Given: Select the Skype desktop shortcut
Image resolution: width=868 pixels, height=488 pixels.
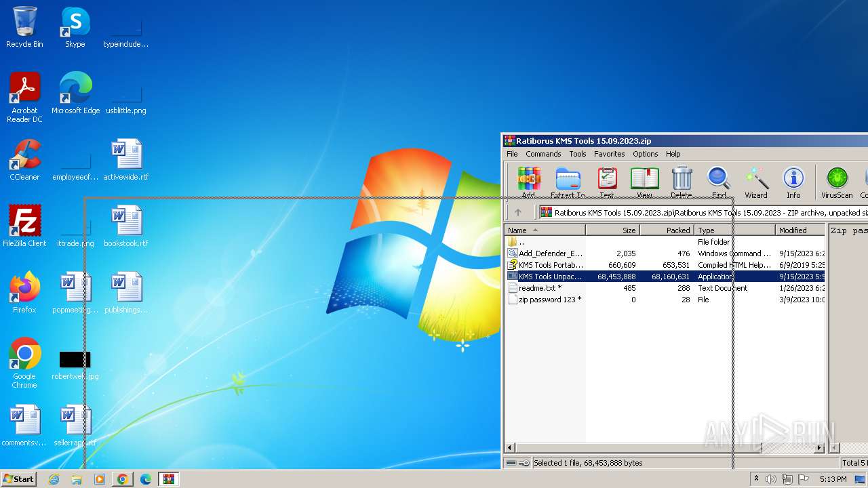Looking at the screenshot, I should click(75, 27).
